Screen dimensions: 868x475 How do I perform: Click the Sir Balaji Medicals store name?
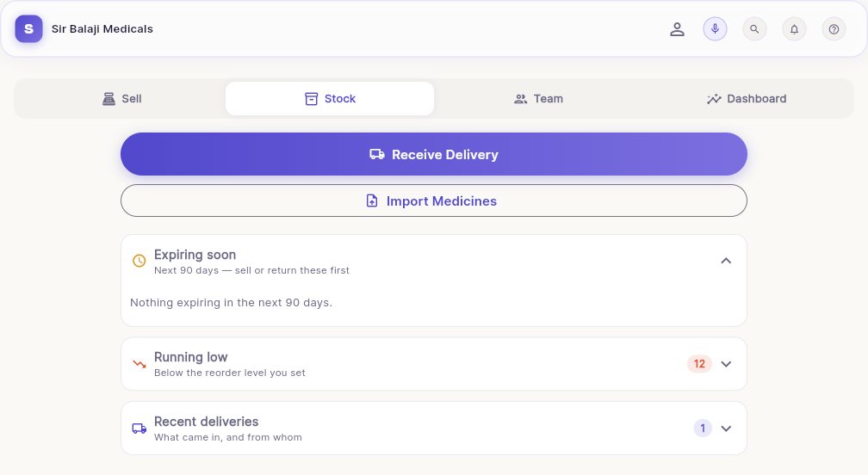(x=102, y=28)
